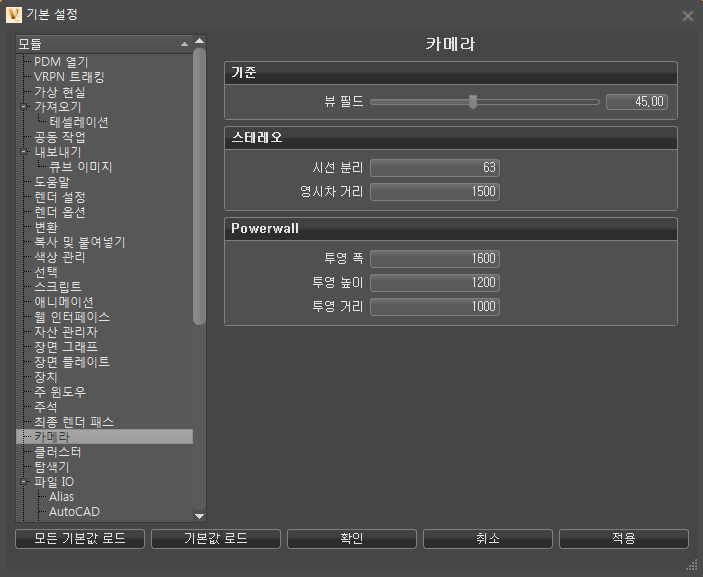Click the module list scrollbar thumb
This screenshot has height=577, width=703.
[x=200, y=185]
